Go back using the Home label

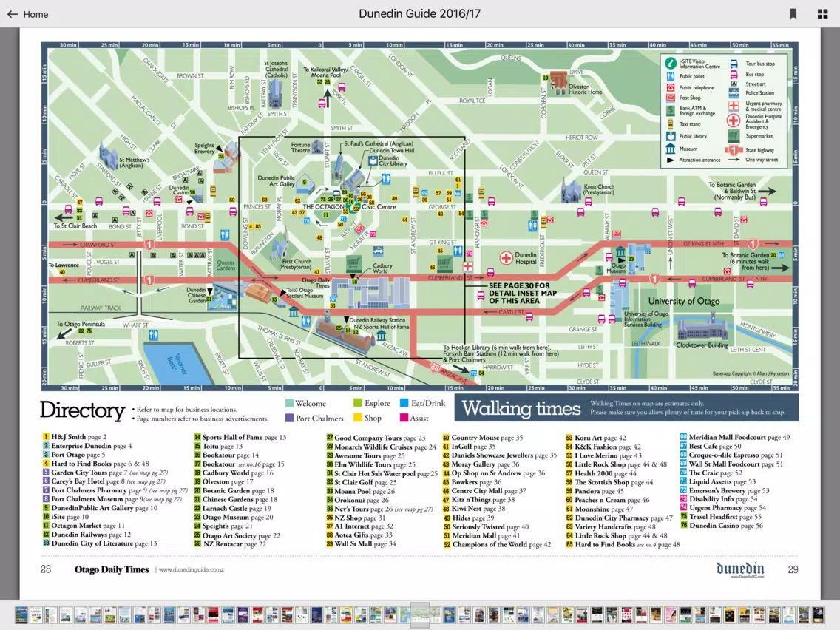[36, 15]
